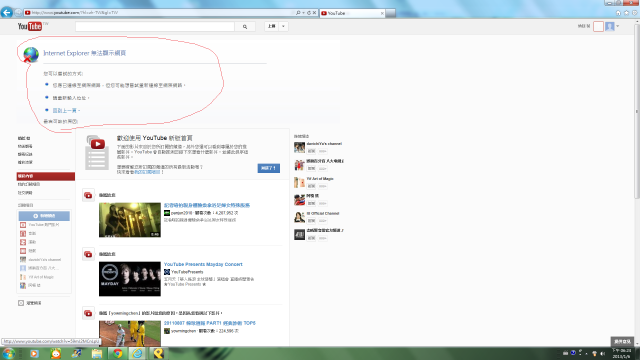Image resolution: width=640 pixels, height=360 pixels.
Task: Click the blue 瞭解了 button in welcome box
Action: (x=269, y=168)
